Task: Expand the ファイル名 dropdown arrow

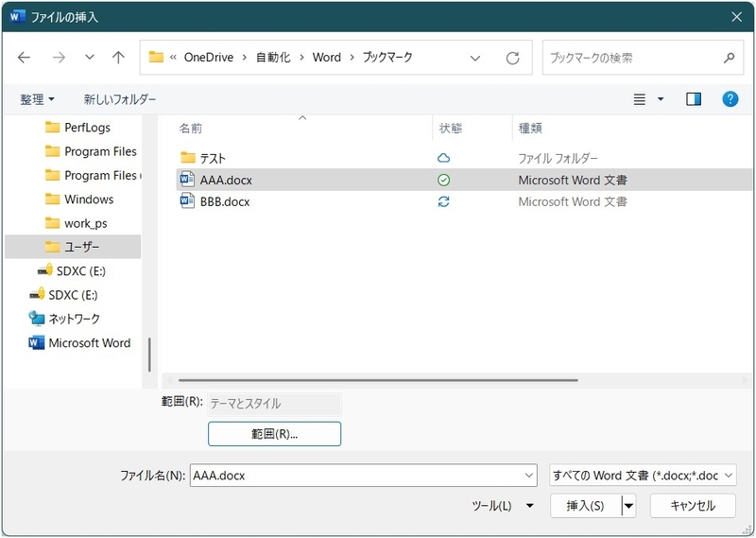Action: (528, 476)
